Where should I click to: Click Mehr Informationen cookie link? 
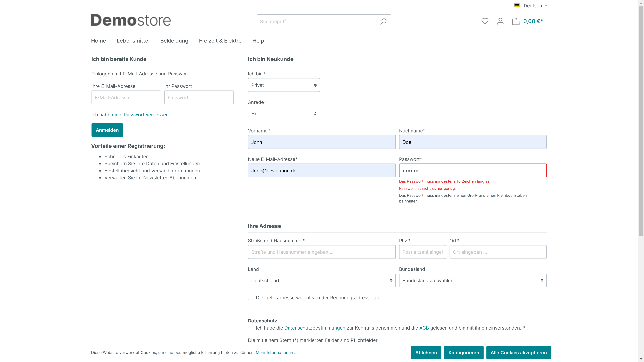click(276, 353)
